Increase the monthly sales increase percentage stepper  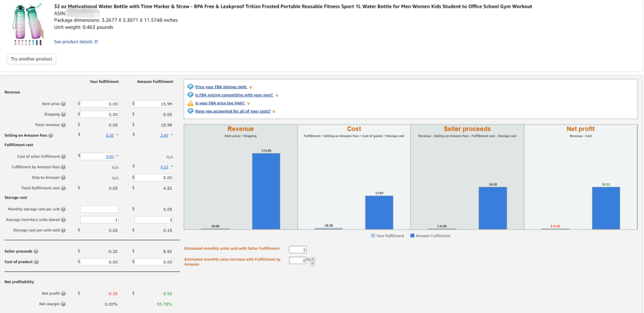click(x=313, y=259)
